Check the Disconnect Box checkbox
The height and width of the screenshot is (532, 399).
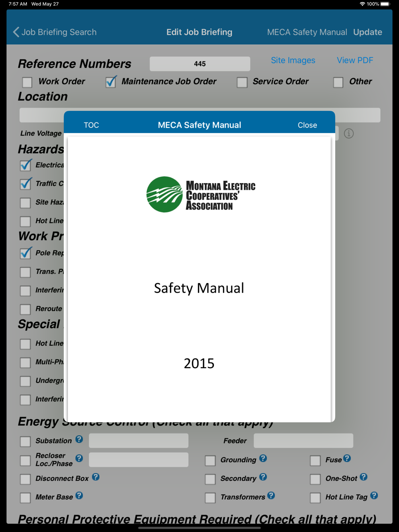click(25, 479)
